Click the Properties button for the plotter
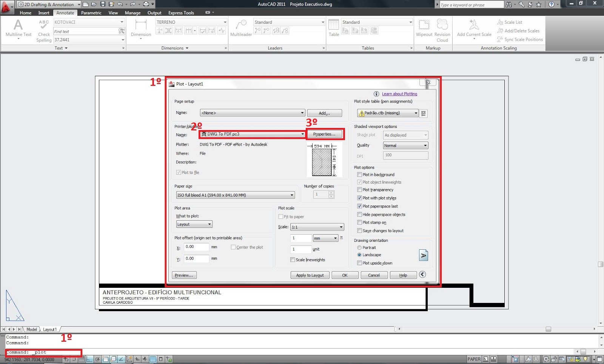604x364 pixels. 325,134
